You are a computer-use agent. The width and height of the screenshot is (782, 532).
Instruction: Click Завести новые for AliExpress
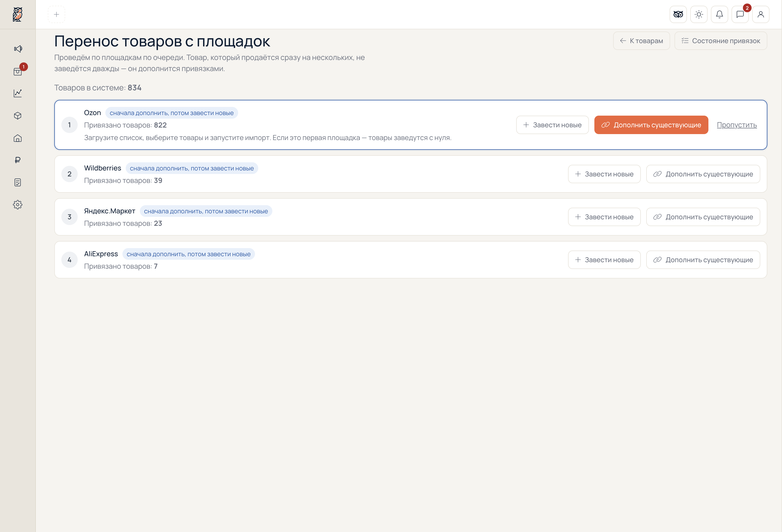pyautogui.click(x=604, y=259)
